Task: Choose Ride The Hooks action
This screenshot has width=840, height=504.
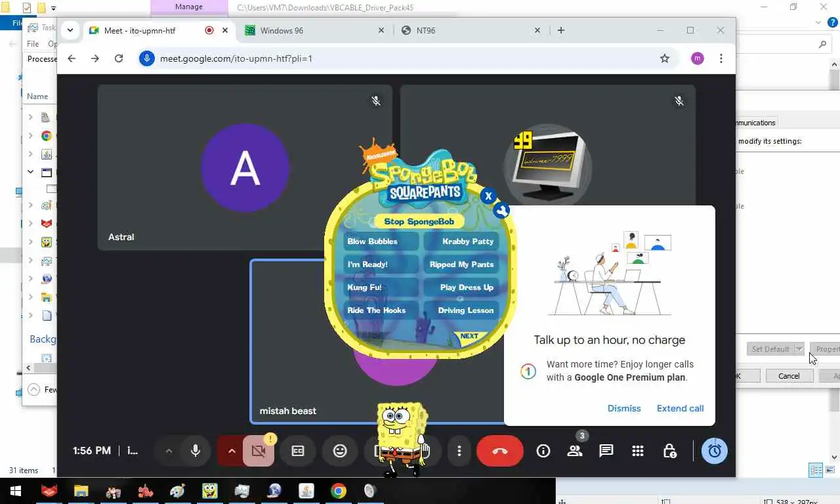Action: point(380,310)
